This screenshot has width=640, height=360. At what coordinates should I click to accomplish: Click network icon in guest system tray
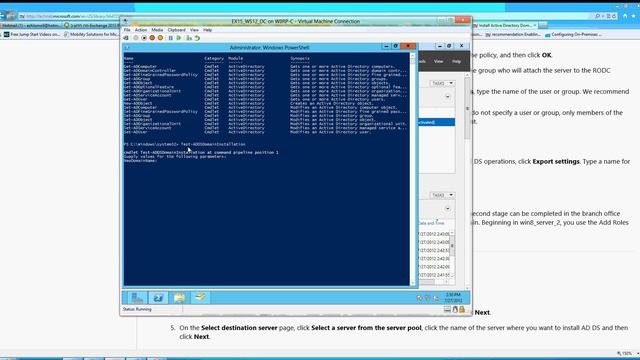(x=436, y=298)
